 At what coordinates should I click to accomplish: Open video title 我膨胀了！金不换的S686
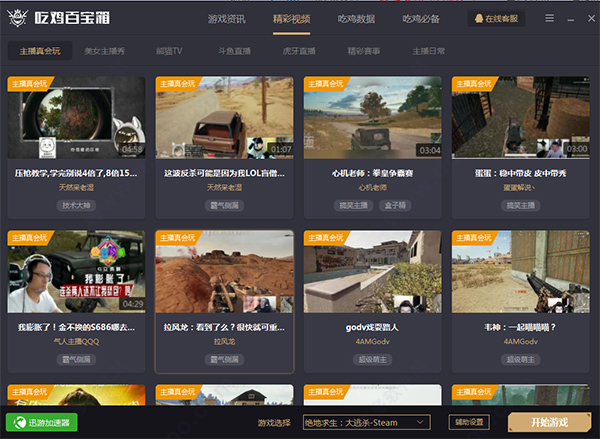(76, 327)
